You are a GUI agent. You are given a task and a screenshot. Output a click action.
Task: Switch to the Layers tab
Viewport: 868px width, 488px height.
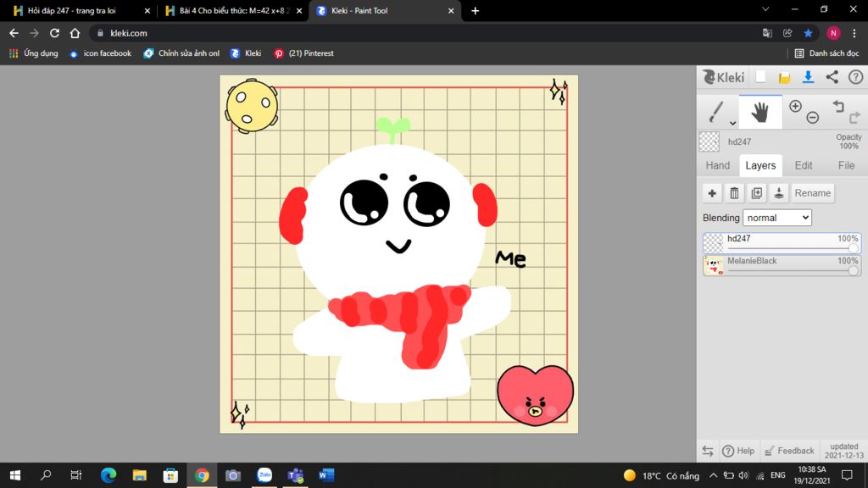pyautogui.click(x=760, y=165)
